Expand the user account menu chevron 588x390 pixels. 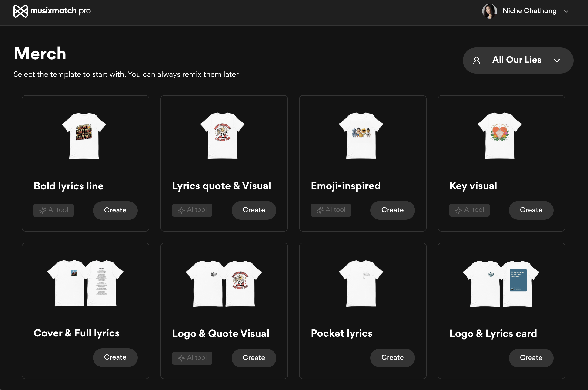click(566, 11)
